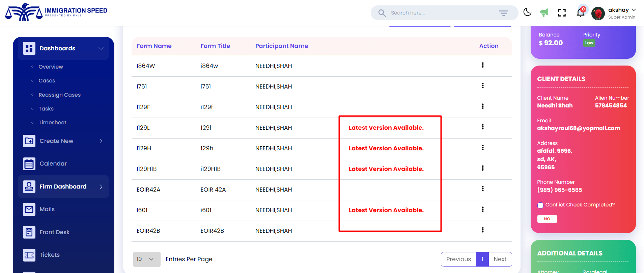Image resolution: width=644 pixels, height=273 pixels.
Task: Open action menu for I129H1B row
Action: click(x=483, y=168)
